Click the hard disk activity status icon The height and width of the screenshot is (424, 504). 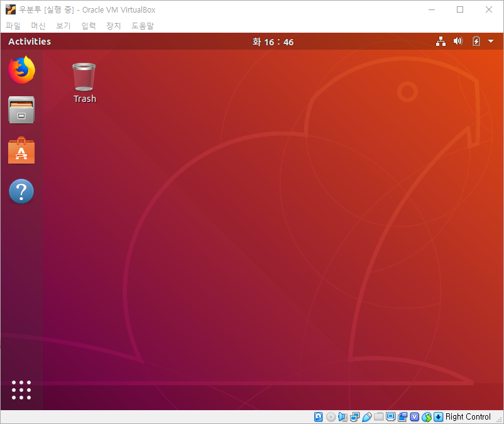318,417
